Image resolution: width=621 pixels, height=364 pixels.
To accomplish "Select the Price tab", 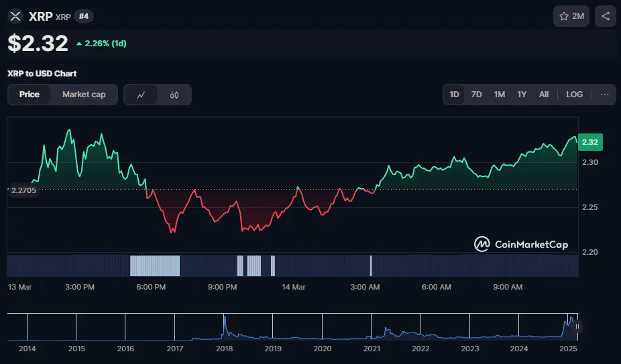I will click(x=30, y=95).
